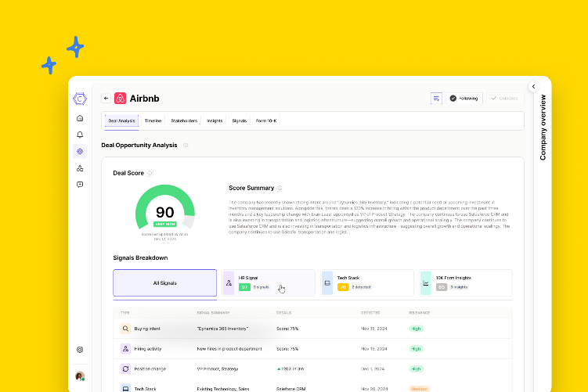Expand the Company overview side panel
588x392 pixels.
[x=533, y=86]
